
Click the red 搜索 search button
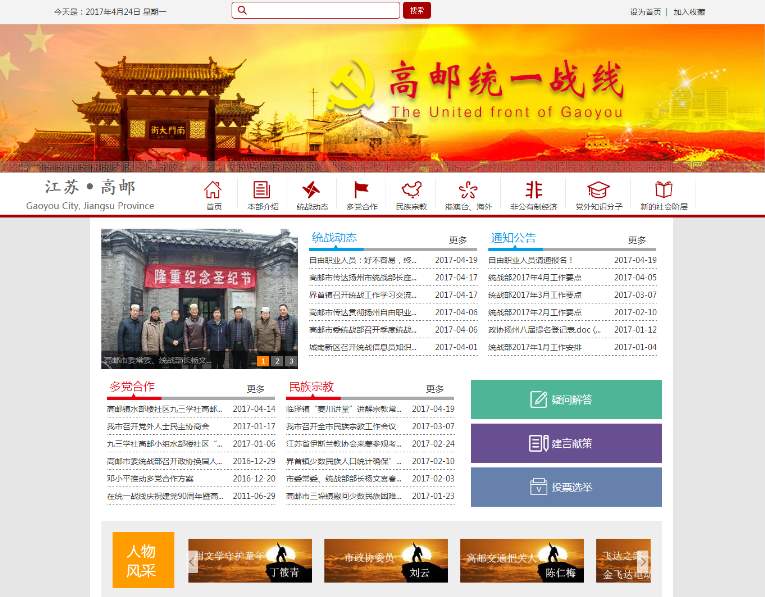tap(416, 11)
